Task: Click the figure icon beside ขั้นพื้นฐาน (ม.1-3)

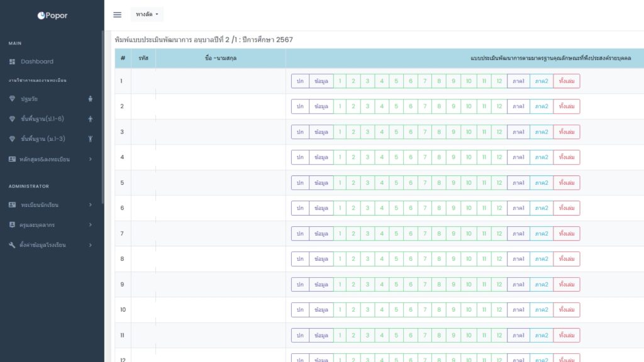Action: coord(91,139)
